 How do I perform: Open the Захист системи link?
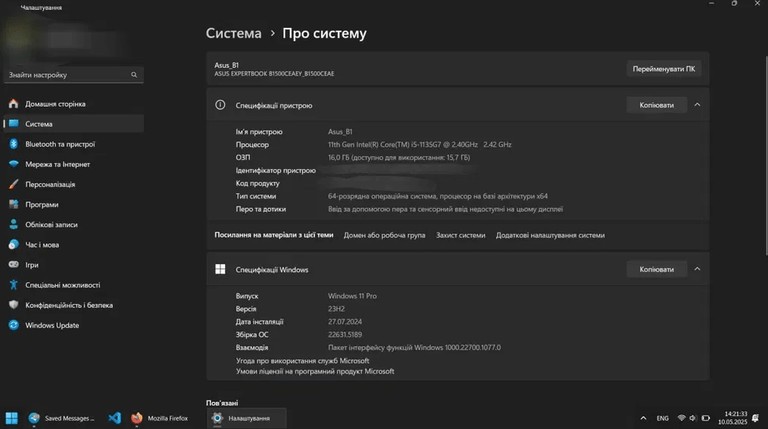(x=460, y=235)
